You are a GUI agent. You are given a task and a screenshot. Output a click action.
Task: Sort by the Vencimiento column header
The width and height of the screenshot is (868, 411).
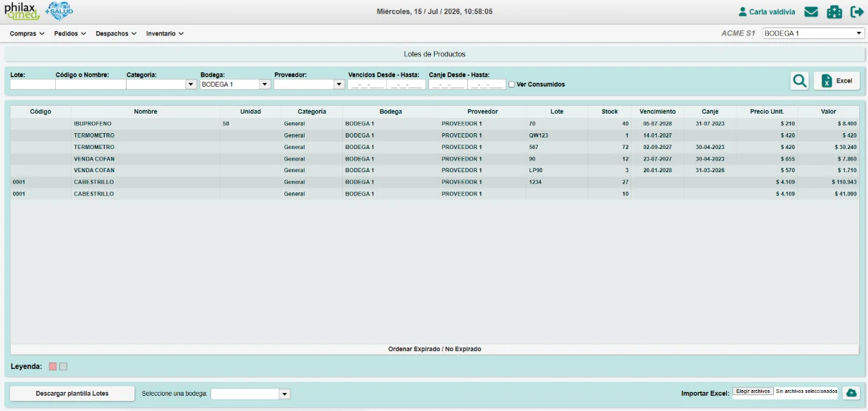click(x=658, y=111)
